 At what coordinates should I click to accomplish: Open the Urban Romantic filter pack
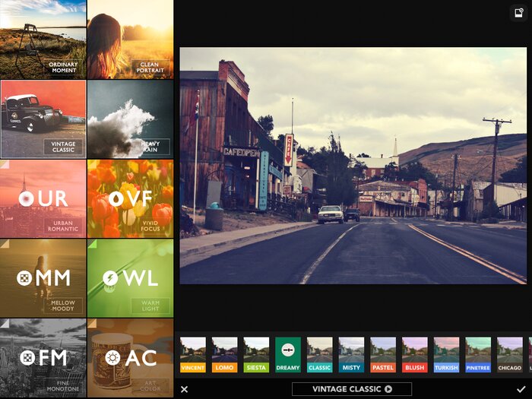[x=43, y=198]
